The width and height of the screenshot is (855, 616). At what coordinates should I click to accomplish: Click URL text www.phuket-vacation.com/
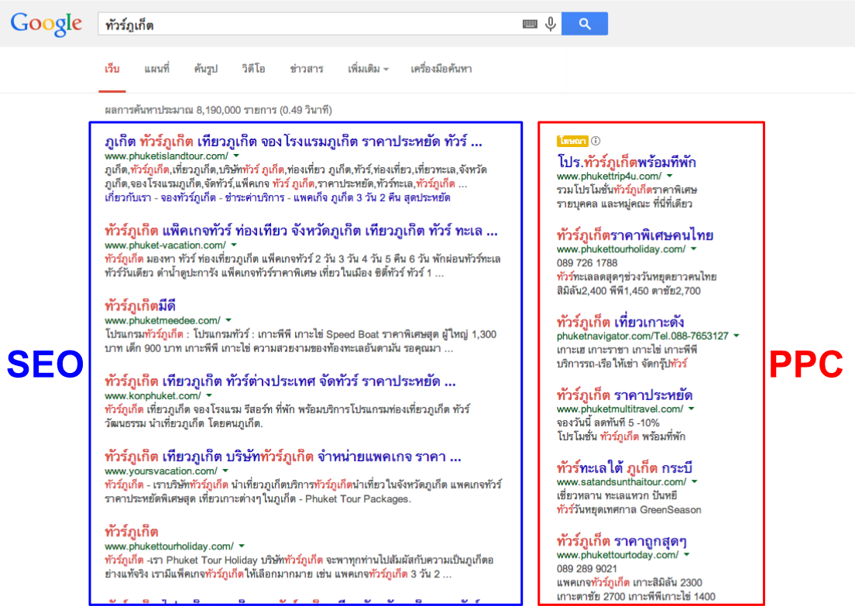pyautogui.click(x=165, y=245)
